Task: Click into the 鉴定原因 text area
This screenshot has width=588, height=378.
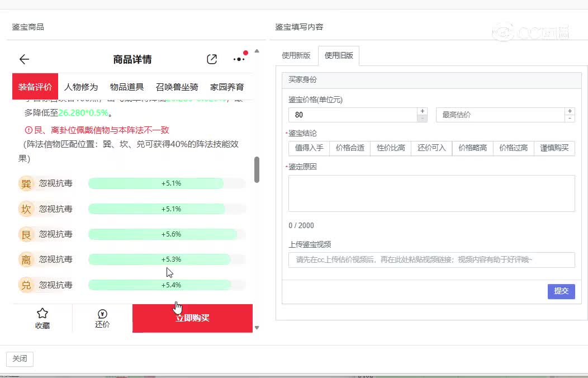Action: click(431, 193)
